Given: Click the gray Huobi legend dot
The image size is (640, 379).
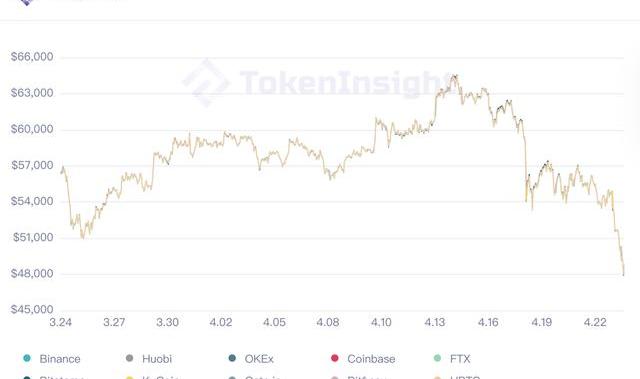Looking at the screenshot, I should [129, 359].
